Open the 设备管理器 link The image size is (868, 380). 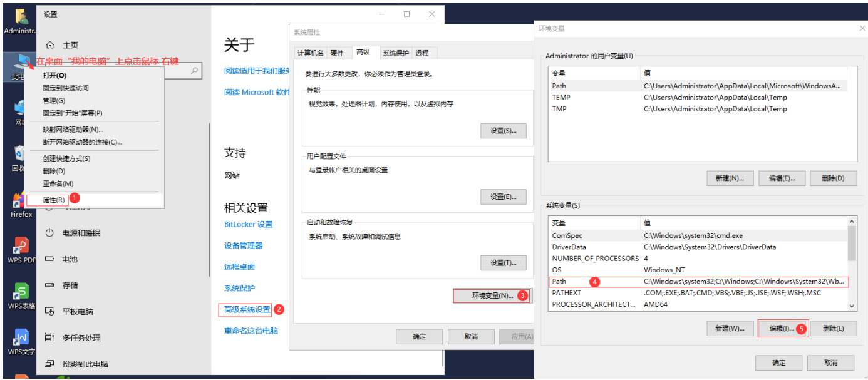(245, 245)
